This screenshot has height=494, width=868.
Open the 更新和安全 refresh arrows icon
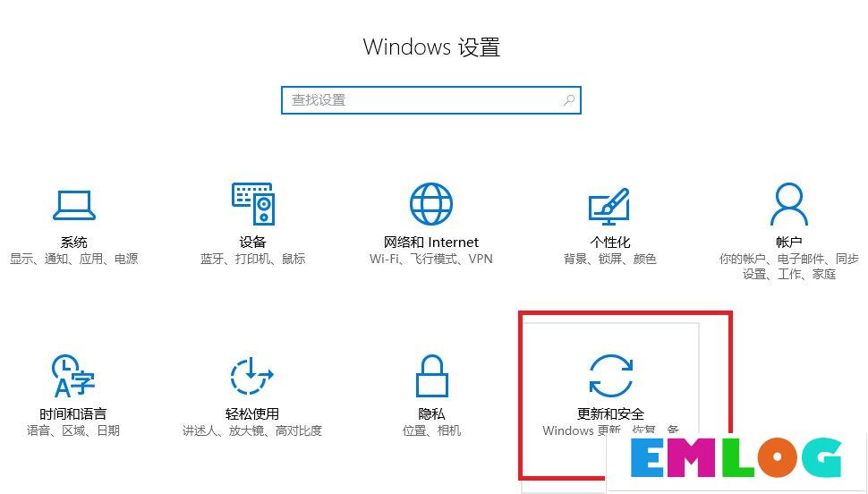(x=610, y=376)
